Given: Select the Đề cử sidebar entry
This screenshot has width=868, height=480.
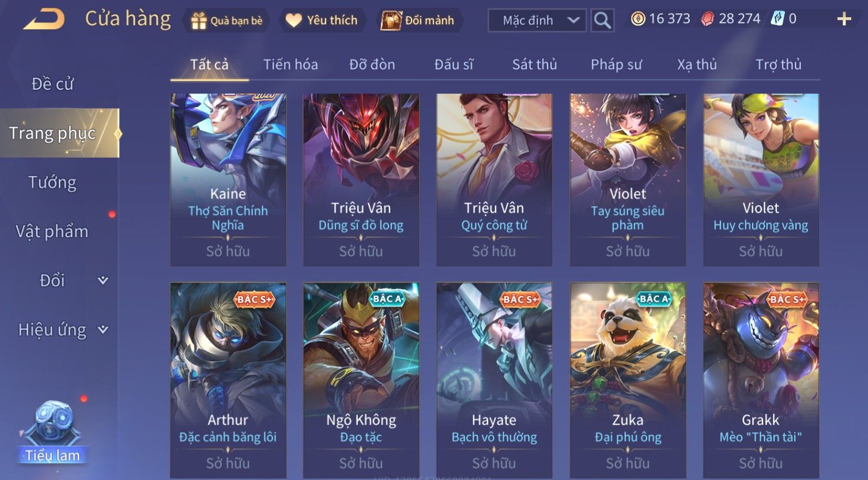Looking at the screenshot, I should coord(52,84).
